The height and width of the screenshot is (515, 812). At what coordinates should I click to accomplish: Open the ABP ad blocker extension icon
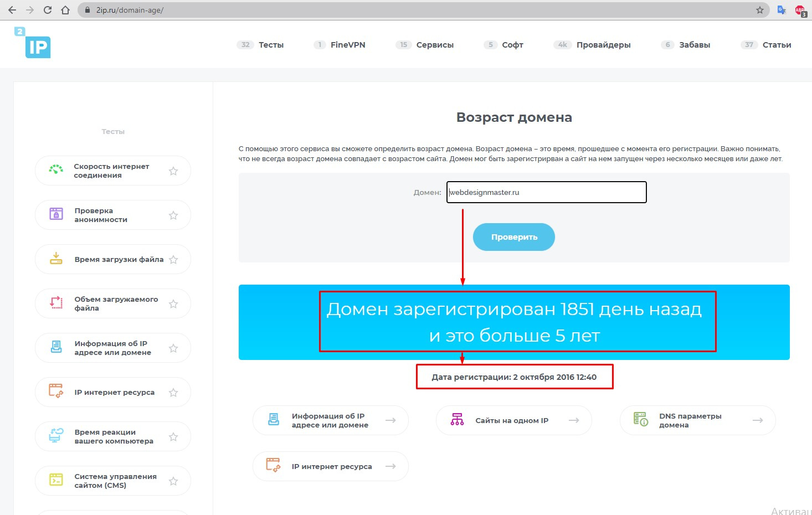[800, 10]
